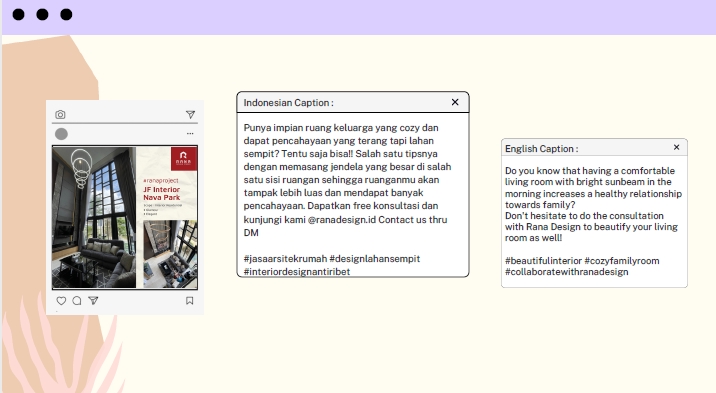The height and width of the screenshot is (393, 716).
Task: Click the #jasaarsitekrumah hashtag
Action: point(285,259)
